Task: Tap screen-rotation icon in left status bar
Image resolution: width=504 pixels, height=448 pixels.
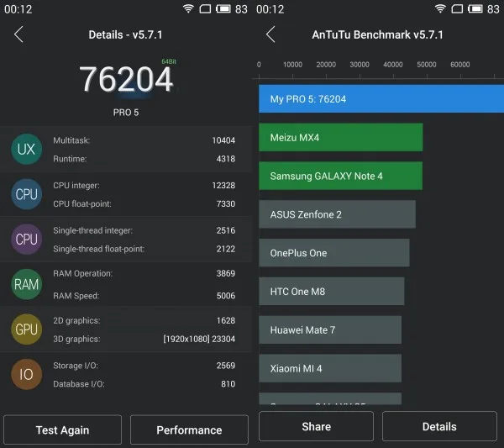Action: (x=205, y=8)
